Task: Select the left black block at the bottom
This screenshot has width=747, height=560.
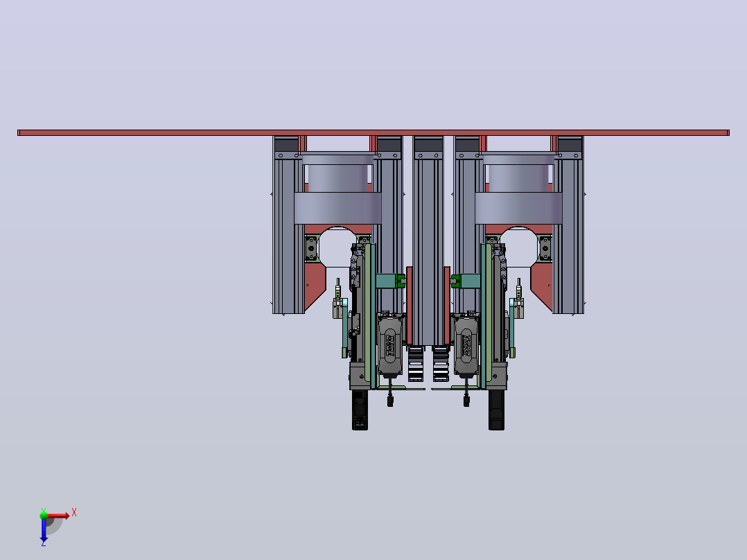Action: point(360,410)
